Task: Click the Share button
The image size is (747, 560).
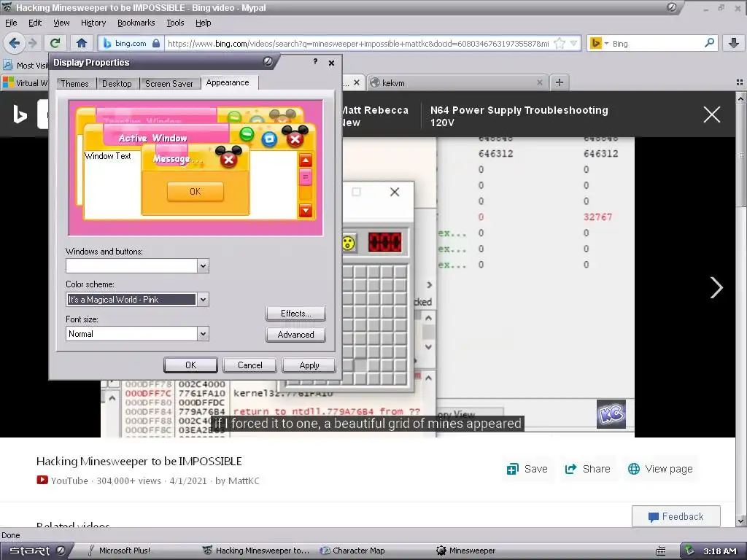Action: click(x=587, y=469)
